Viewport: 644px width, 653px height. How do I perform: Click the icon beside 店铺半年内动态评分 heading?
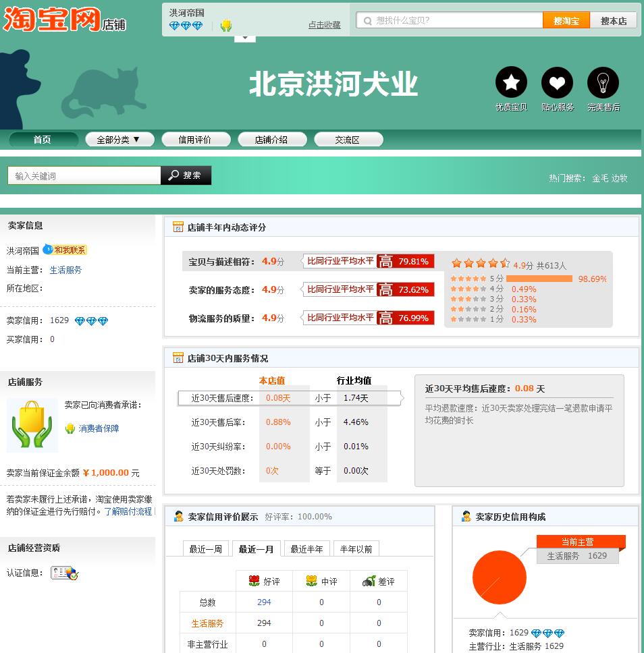178,227
